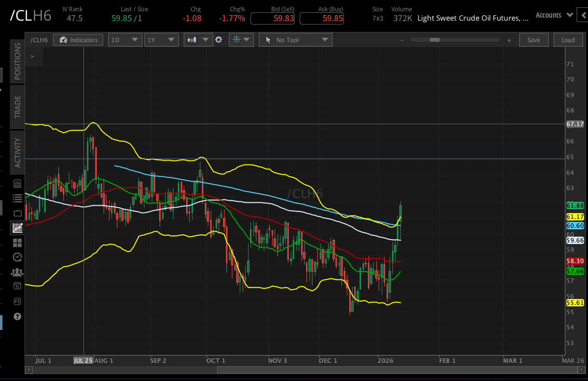Click the Chg -1.08 value
This screenshot has height=381, width=588.
[192, 18]
